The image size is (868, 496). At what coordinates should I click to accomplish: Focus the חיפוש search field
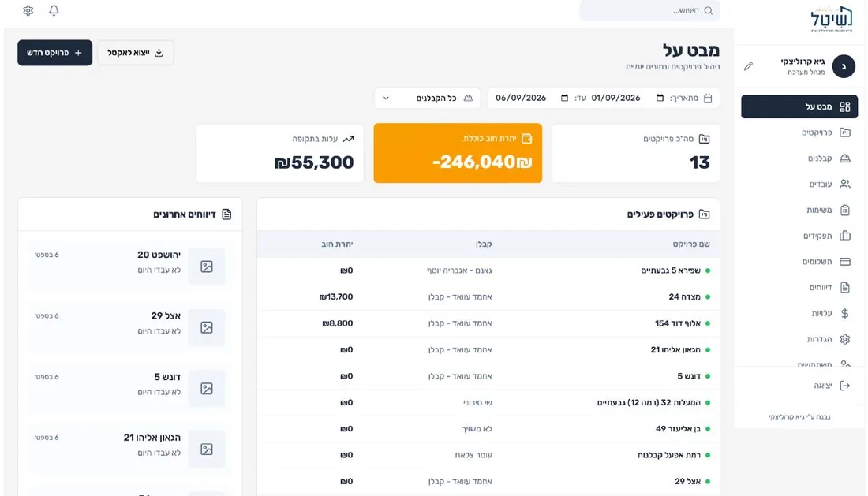tap(649, 10)
